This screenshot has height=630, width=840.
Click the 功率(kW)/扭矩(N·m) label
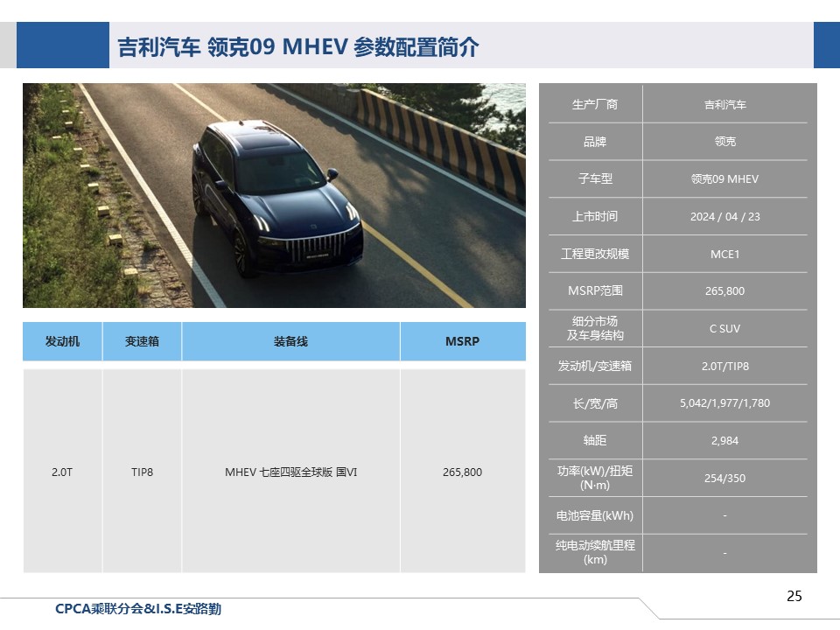pyautogui.click(x=595, y=478)
